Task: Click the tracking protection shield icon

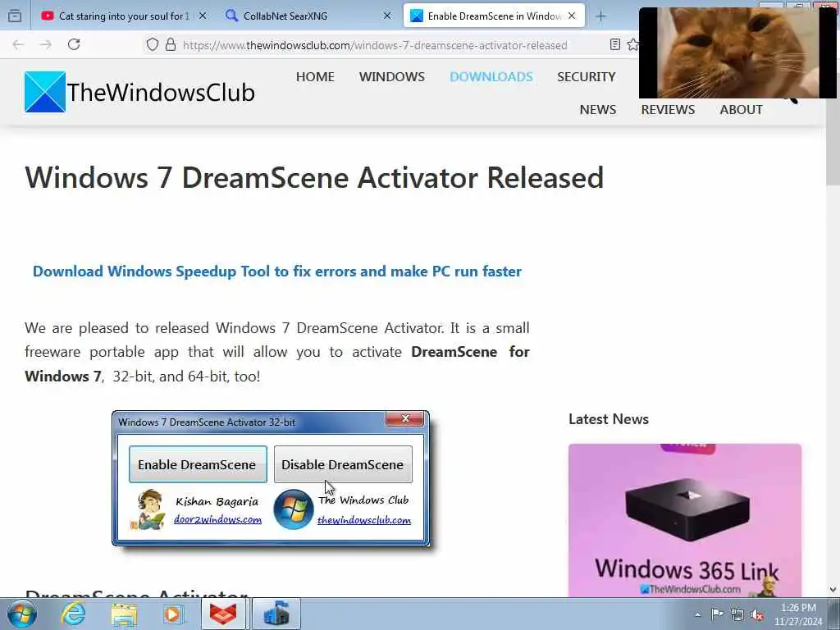Action: (153, 45)
